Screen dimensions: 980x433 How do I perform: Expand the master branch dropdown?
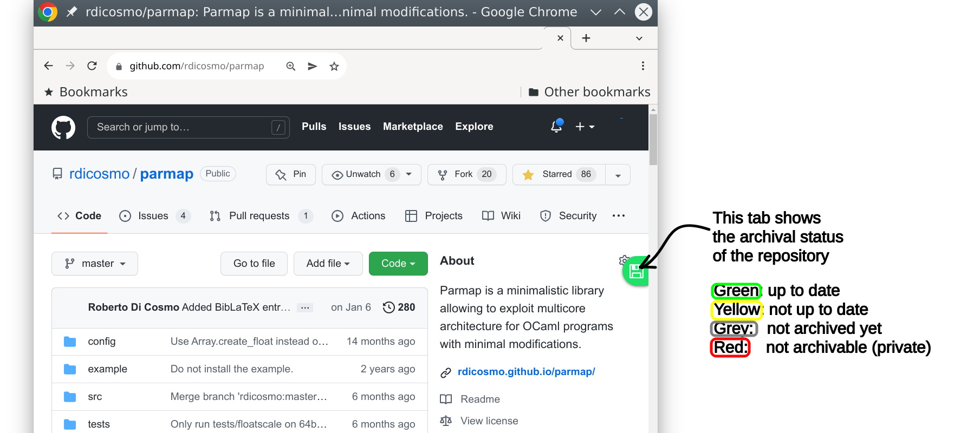(95, 264)
